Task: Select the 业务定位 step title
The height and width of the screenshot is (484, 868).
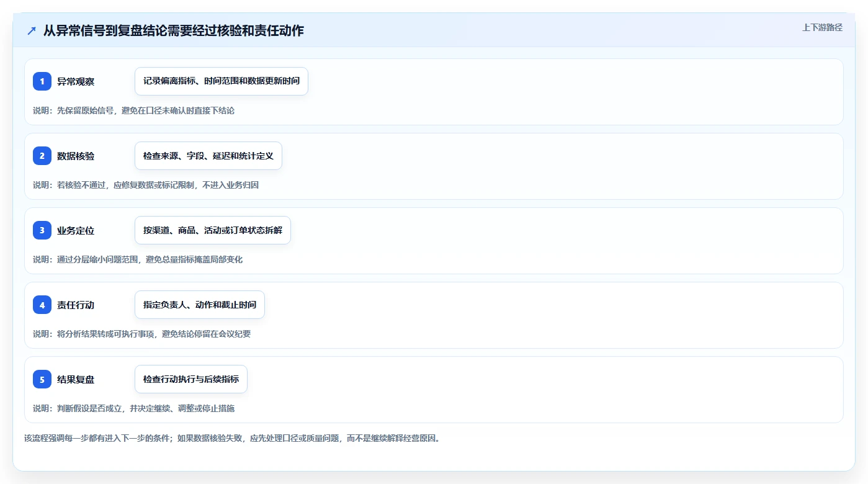Action: [76, 230]
